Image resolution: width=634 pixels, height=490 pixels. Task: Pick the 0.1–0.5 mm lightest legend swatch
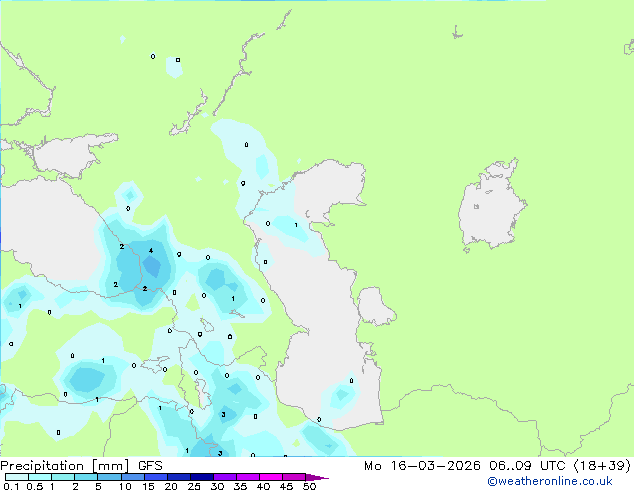point(17,477)
